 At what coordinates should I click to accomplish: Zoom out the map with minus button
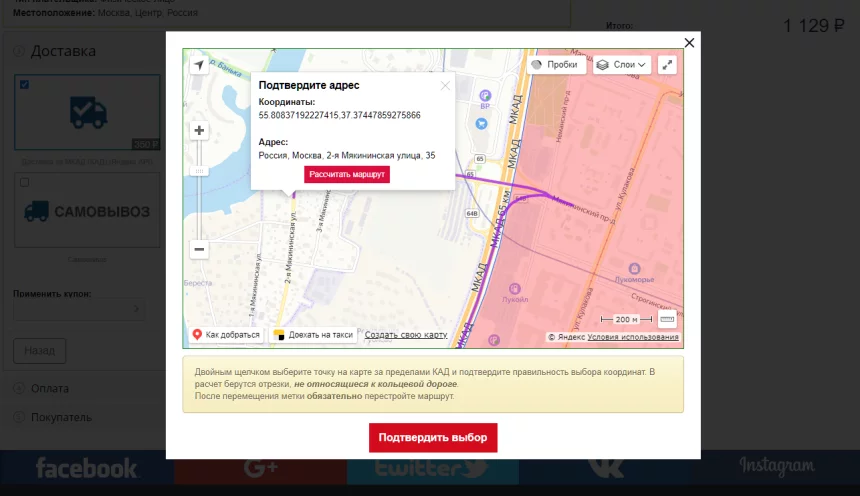point(199,249)
